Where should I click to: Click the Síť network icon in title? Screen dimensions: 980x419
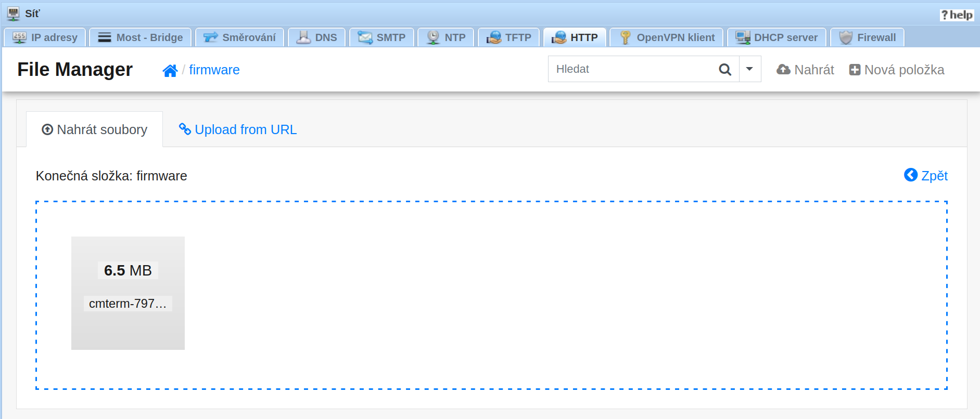point(14,14)
